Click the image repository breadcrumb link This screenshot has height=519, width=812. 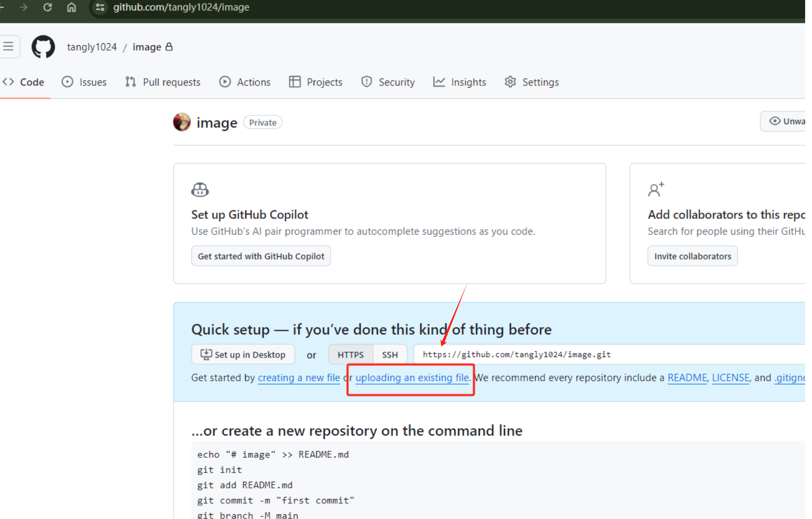(147, 47)
